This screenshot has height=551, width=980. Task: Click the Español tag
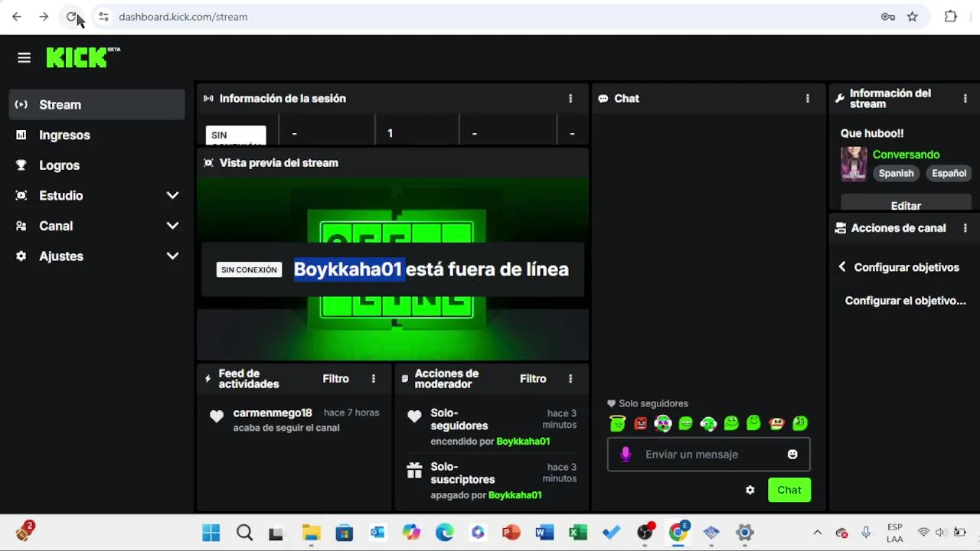tap(949, 174)
